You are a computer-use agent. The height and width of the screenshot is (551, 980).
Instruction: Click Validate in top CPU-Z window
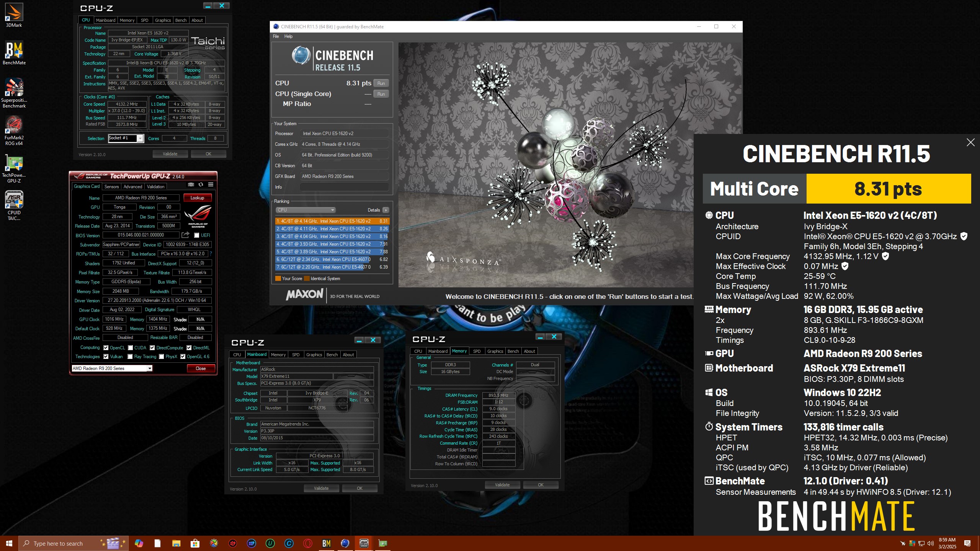click(170, 154)
